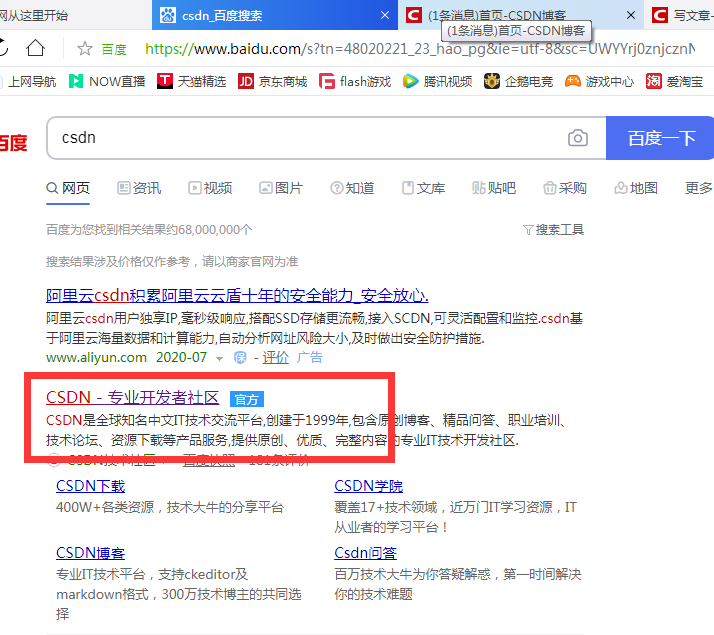Open the 天猫精选 bookmark

pyautogui.click(x=191, y=81)
